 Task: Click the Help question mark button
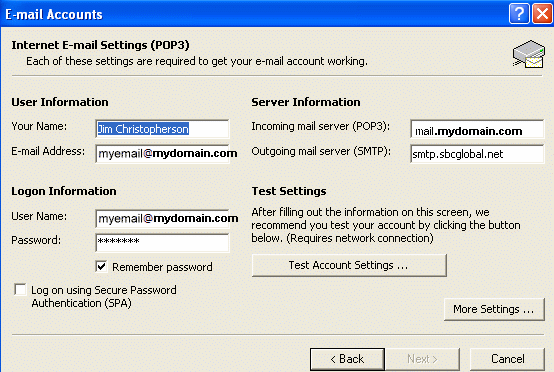pos(519,14)
